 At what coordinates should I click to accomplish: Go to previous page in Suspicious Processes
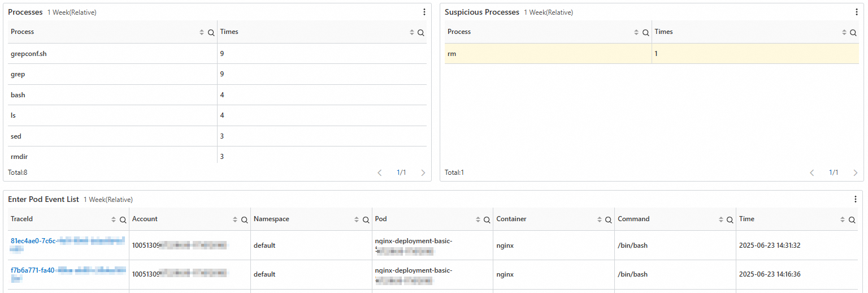(x=812, y=173)
